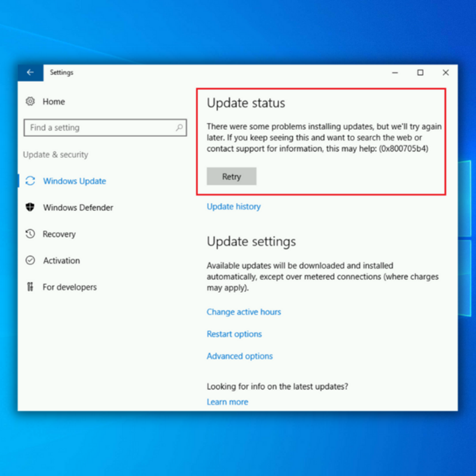Open Windows Defender section
476x476 pixels.
pos(78,208)
